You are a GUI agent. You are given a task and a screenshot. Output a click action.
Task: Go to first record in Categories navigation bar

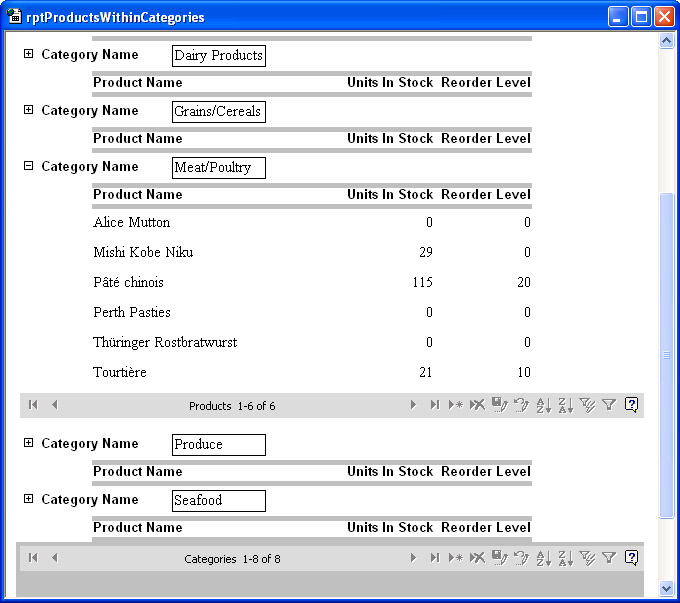[x=33, y=558]
